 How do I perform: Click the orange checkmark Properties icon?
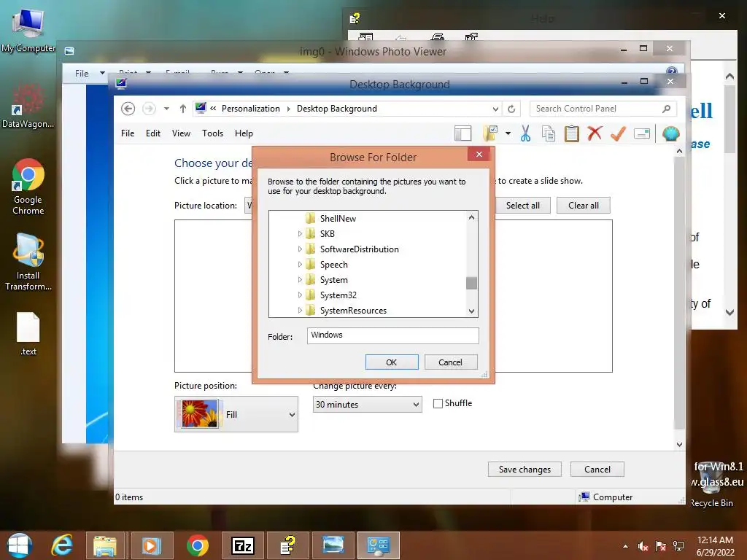click(x=618, y=134)
